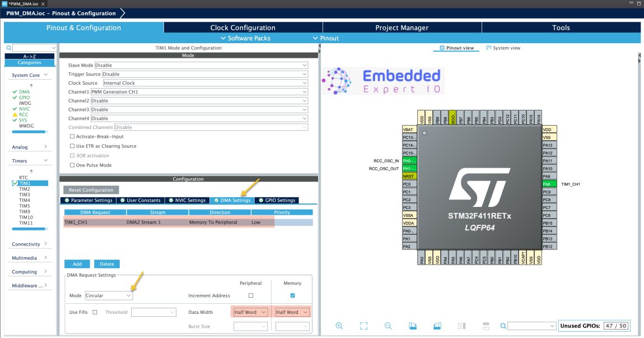Click the search magnifier icon near Unused GPIOs
The image size is (644, 338).
(503, 326)
